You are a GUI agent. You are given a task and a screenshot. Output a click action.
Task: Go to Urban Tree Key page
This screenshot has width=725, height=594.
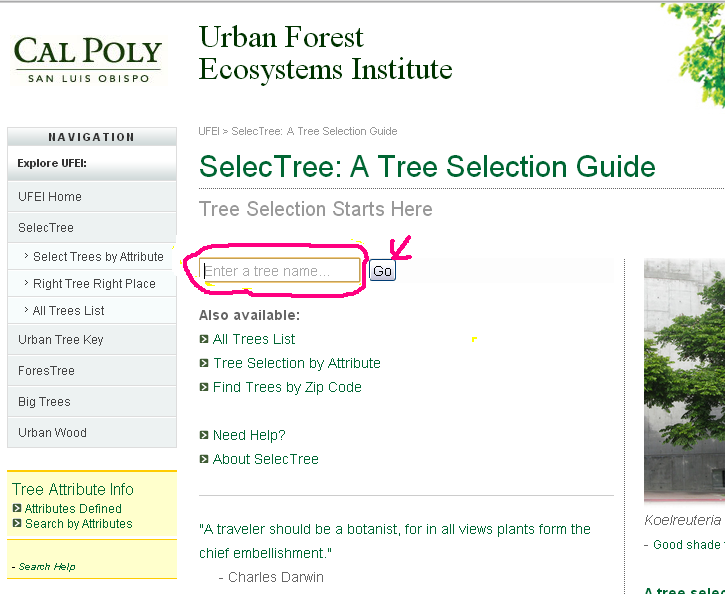pyautogui.click(x=92, y=340)
